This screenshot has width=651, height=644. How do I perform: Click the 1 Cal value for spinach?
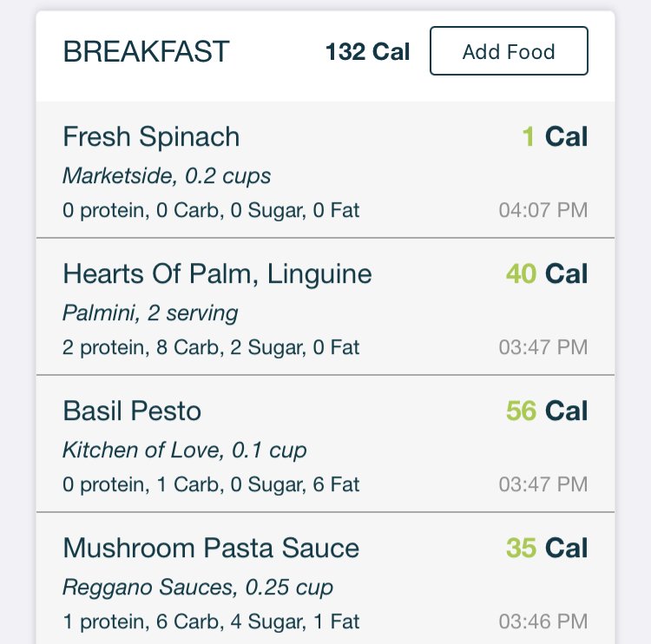555,136
